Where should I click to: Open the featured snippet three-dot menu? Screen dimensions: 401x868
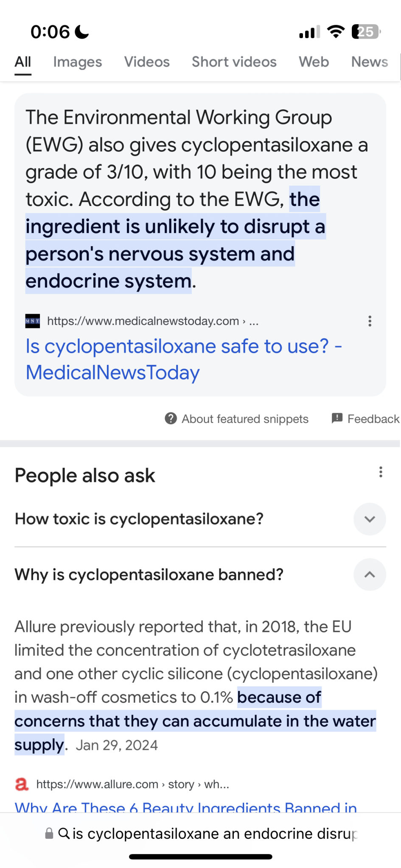(x=370, y=321)
